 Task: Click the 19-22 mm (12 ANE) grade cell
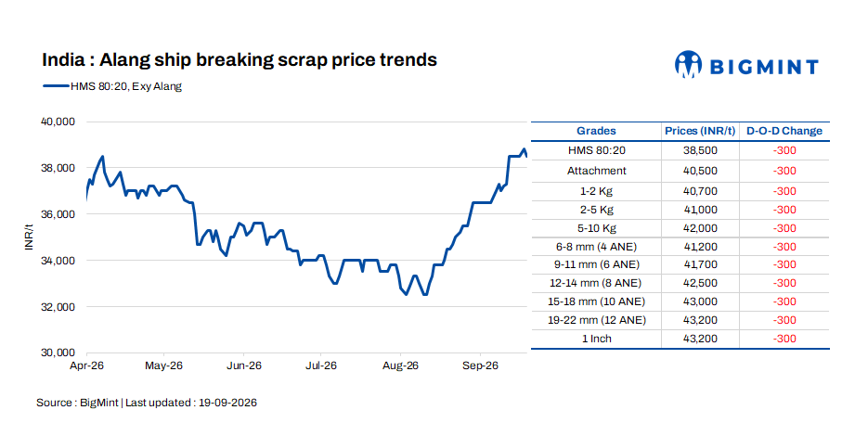[596, 320]
